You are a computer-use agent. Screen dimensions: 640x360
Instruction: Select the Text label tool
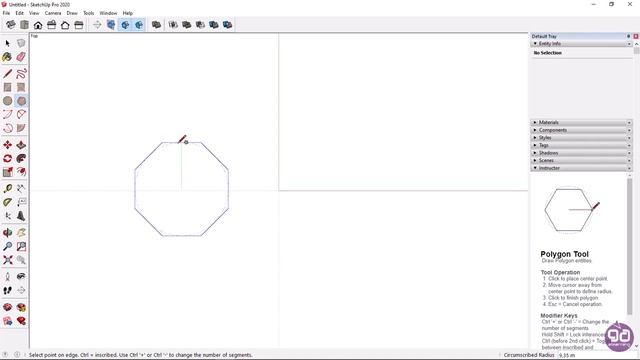point(21,202)
